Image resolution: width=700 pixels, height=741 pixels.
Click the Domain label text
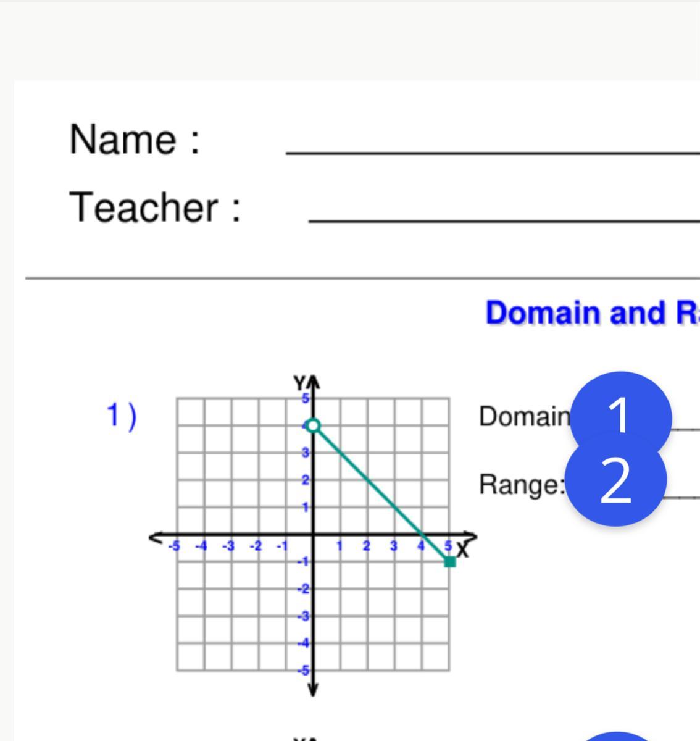(525, 416)
